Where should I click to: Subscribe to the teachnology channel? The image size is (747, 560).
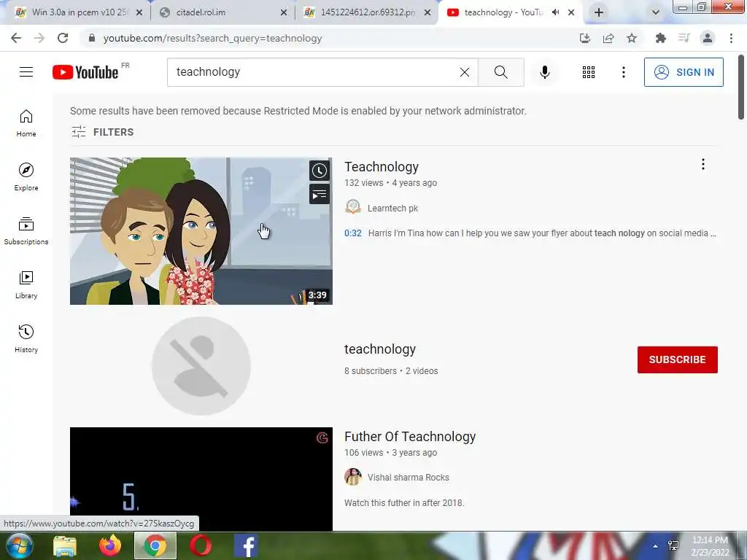(677, 359)
